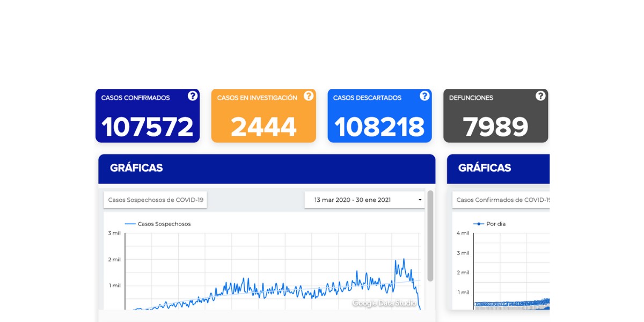Click the DEFUNCIONES label
The image size is (644, 322).
click(x=471, y=98)
